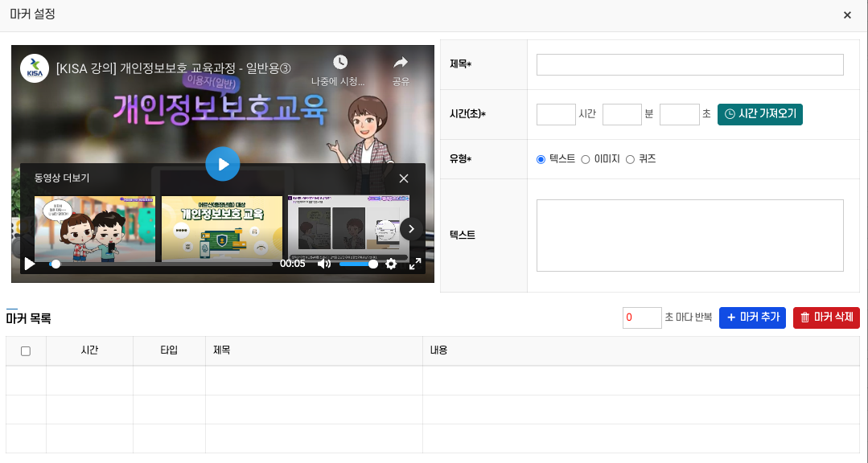Click the 제목 title input field
868x463 pixels.
click(689, 64)
